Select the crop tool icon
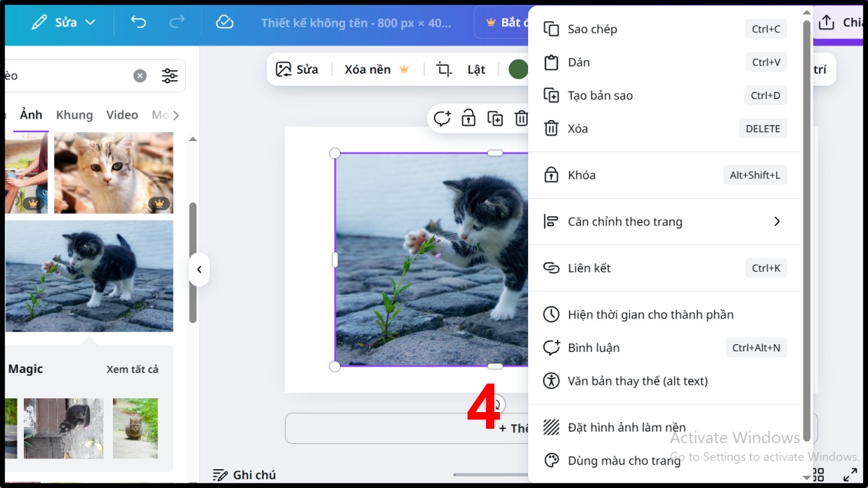 coord(443,69)
